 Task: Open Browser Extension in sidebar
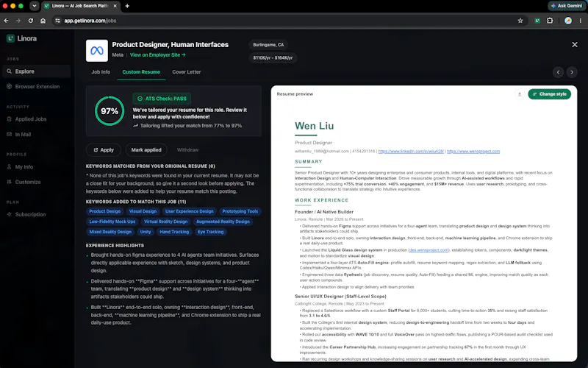click(x=36, y=86)
